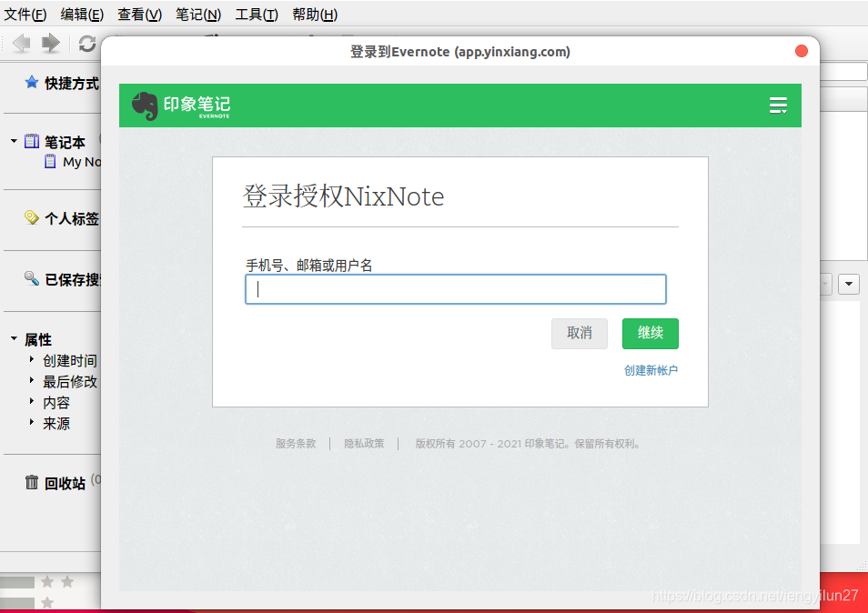The width and height of the screenshot is (868, 613).
Task: Click the sync refresh icon on the toolbar
Action: (86, 43)
